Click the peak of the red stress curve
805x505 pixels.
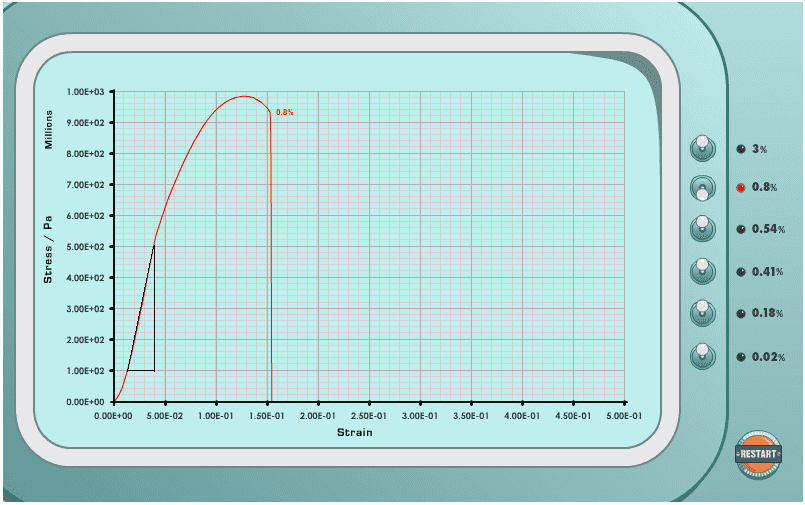click(244, 96)
